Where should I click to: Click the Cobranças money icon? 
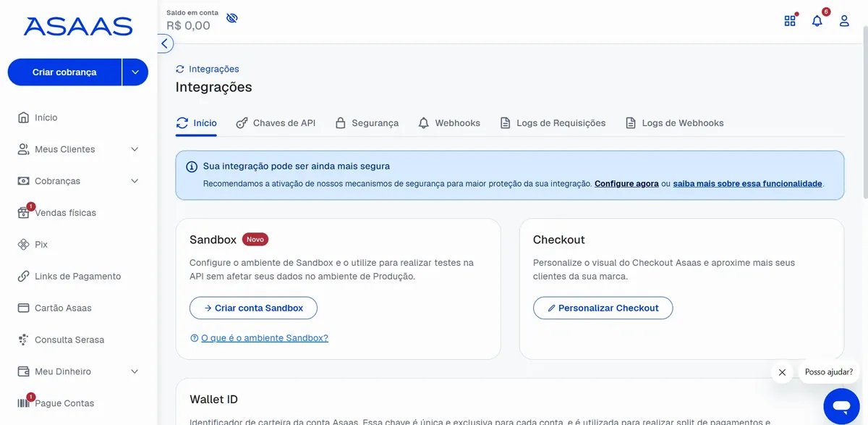tap(23, 181)
